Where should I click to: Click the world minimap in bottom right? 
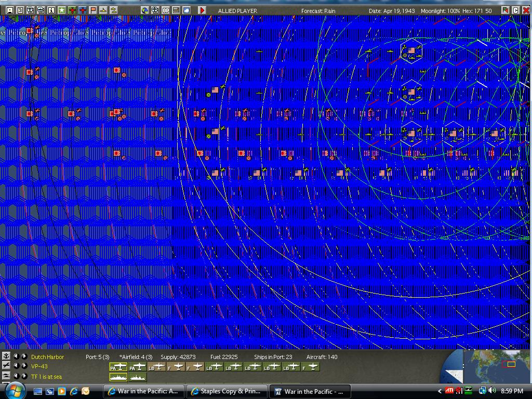point(497,366)
